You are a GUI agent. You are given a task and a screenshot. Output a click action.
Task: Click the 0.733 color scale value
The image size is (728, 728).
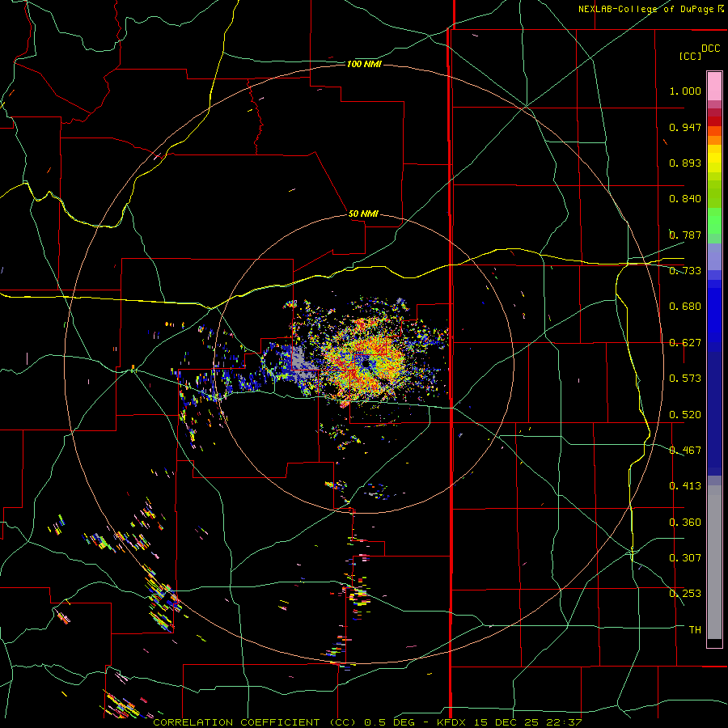pyautogui.click(x=685, y=271)
